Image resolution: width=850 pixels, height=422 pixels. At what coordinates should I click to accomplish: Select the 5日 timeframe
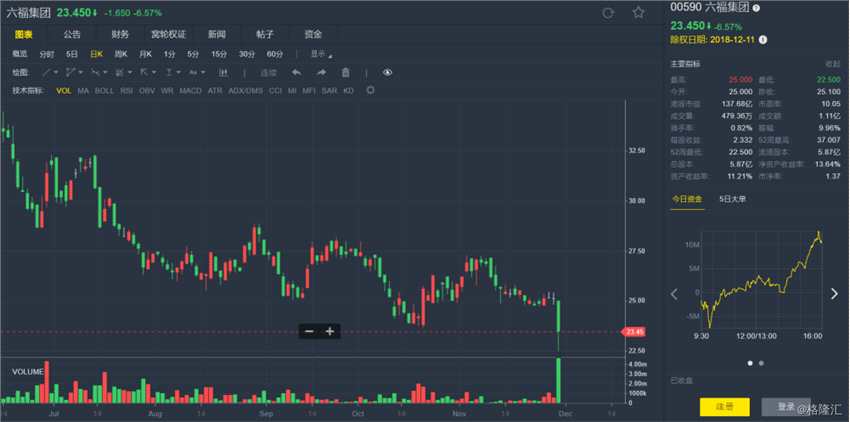[x=72, y=54]
